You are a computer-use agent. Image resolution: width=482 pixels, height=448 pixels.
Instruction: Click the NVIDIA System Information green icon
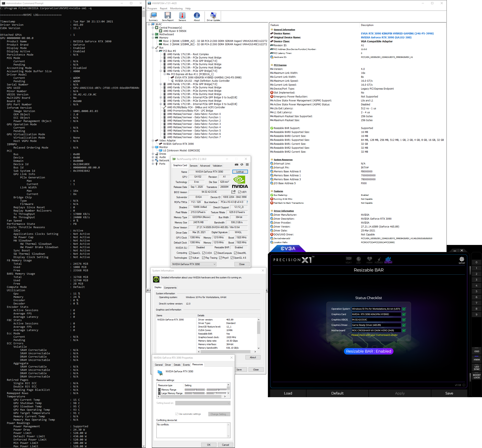pos(156,279)
